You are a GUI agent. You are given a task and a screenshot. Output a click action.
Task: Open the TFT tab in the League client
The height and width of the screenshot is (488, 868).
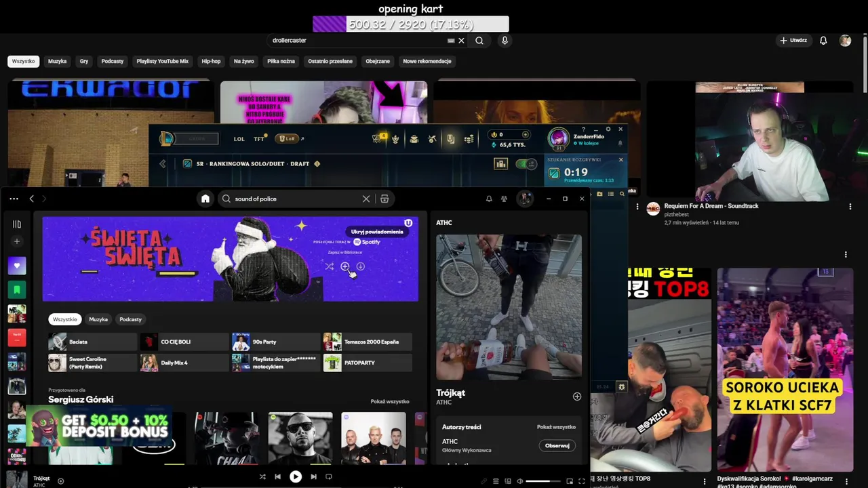point(259,139)
